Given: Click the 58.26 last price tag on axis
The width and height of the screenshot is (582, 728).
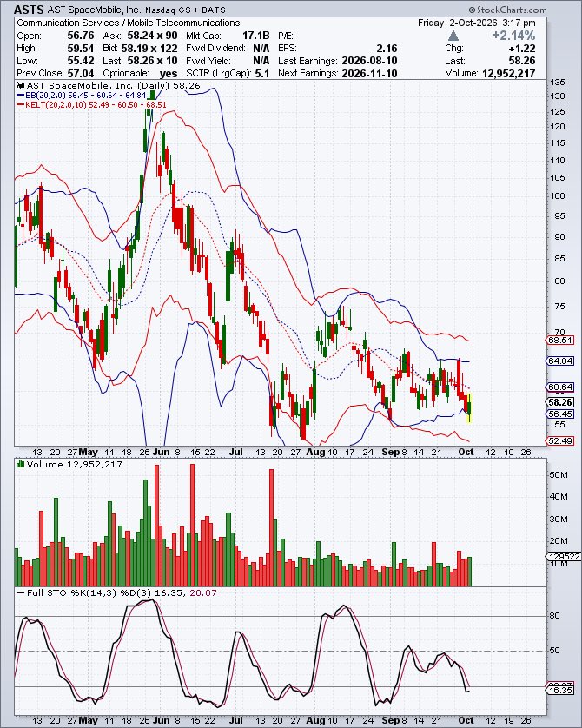Looking at the screenshot, I should (560, 402).
